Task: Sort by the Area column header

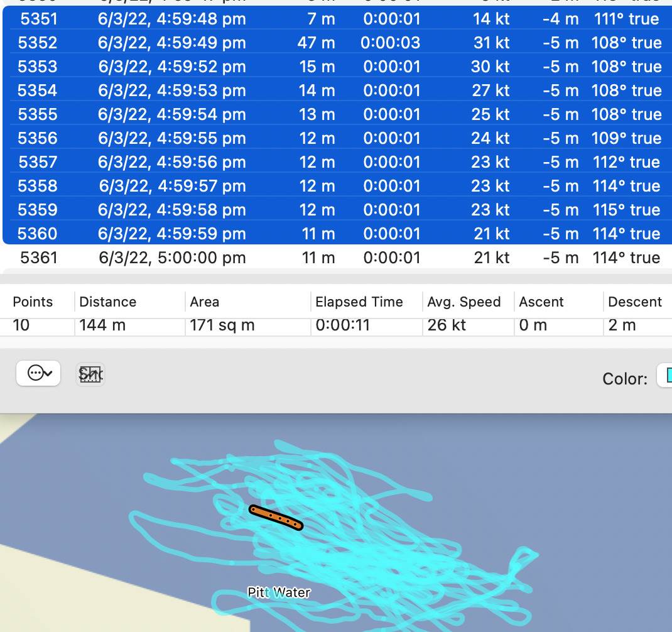Action: (205, 302)
